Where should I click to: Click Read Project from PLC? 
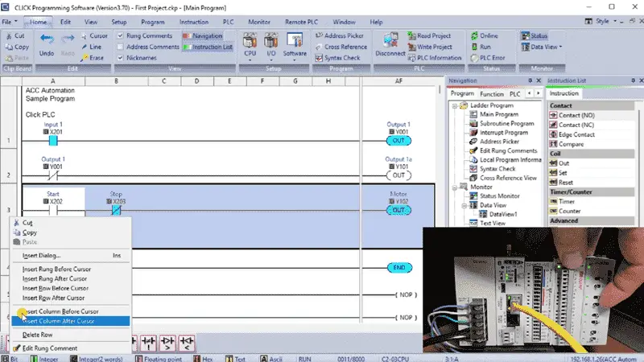point(429,36)
